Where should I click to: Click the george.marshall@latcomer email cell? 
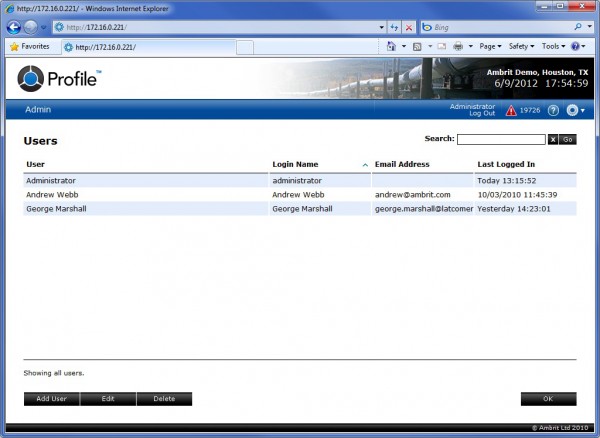click(x=424, y=209)
